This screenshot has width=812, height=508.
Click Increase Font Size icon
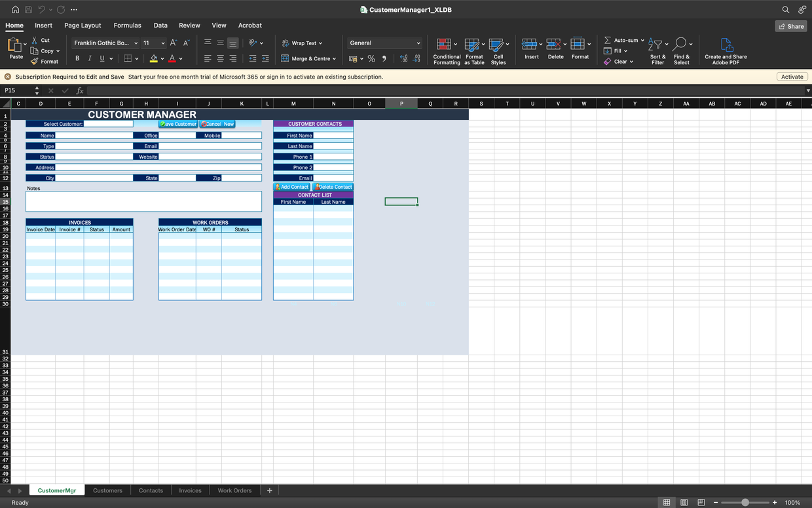click(x=174, y=43)
